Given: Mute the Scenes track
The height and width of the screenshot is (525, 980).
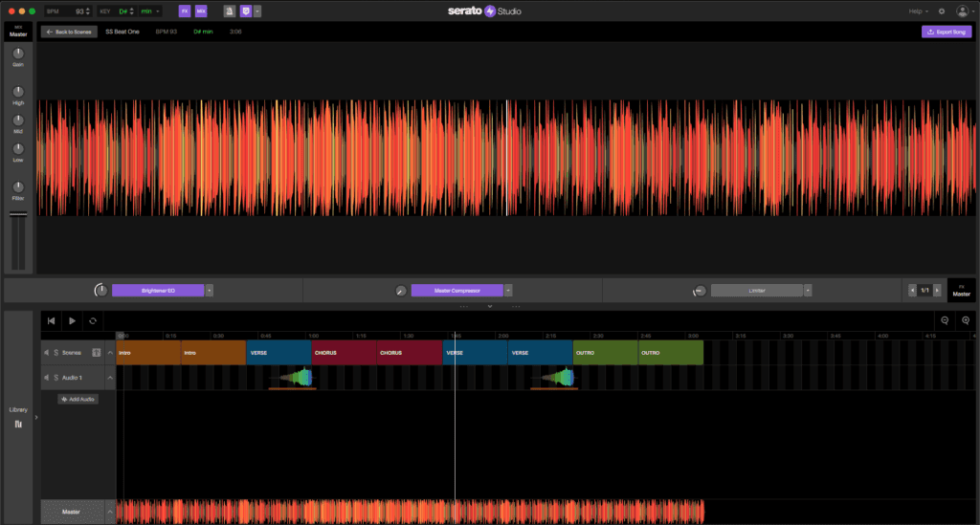Looking at the screenshot, I should click(47, 353).
